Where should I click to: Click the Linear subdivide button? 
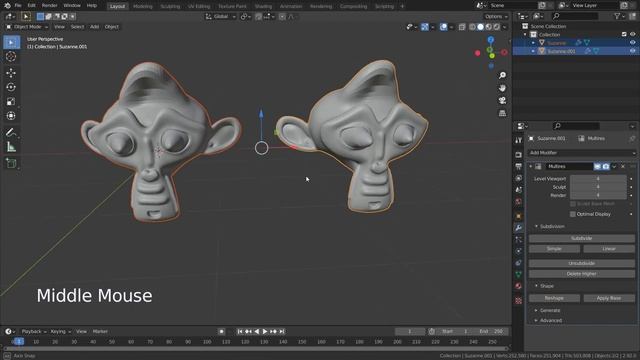coord(609,249)
